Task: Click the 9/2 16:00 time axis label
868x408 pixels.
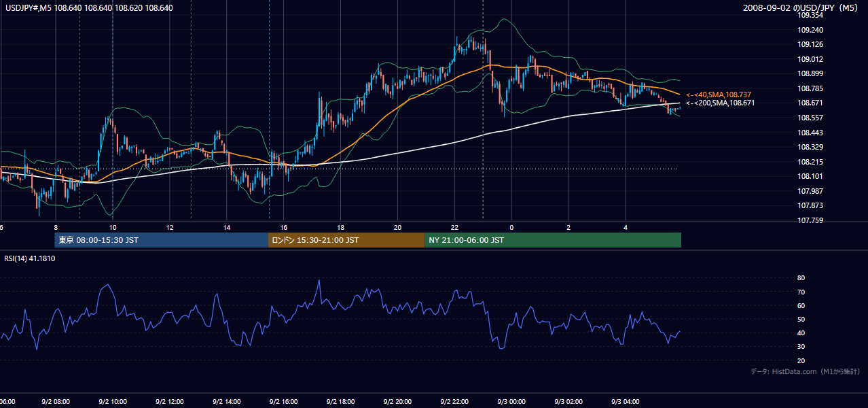Action: click(283, 402)
